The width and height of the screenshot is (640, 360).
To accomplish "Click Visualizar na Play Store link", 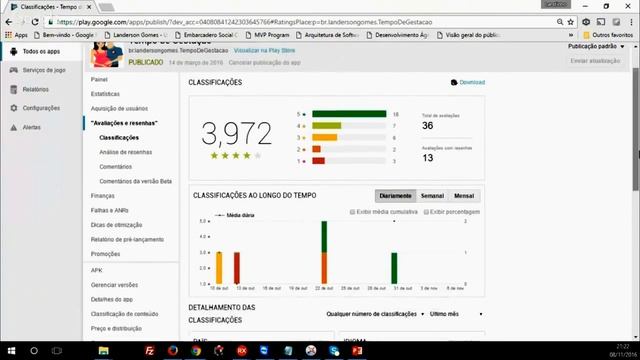I will pyautogui.click(x=264, y=51).
